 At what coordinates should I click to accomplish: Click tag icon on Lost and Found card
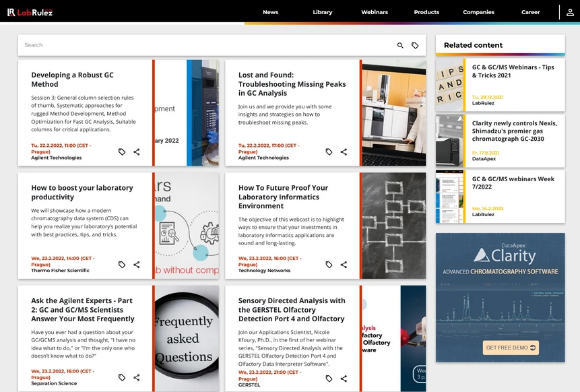point(329,152)
